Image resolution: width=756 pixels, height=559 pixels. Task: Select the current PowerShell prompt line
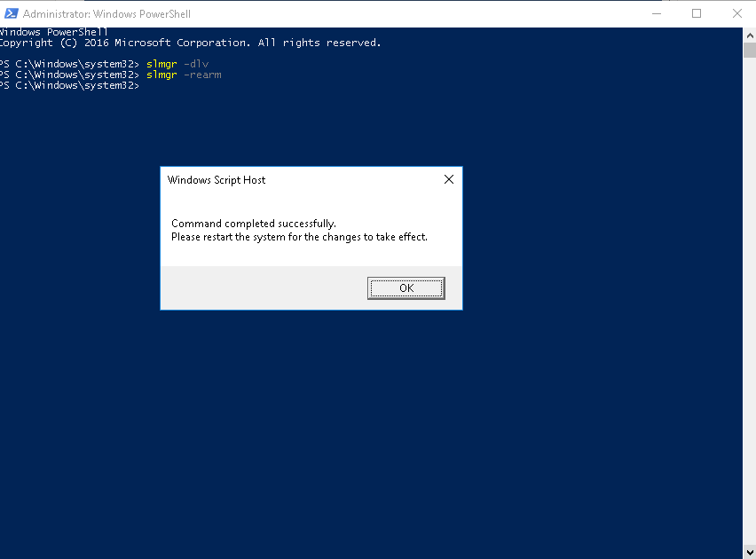69,85
